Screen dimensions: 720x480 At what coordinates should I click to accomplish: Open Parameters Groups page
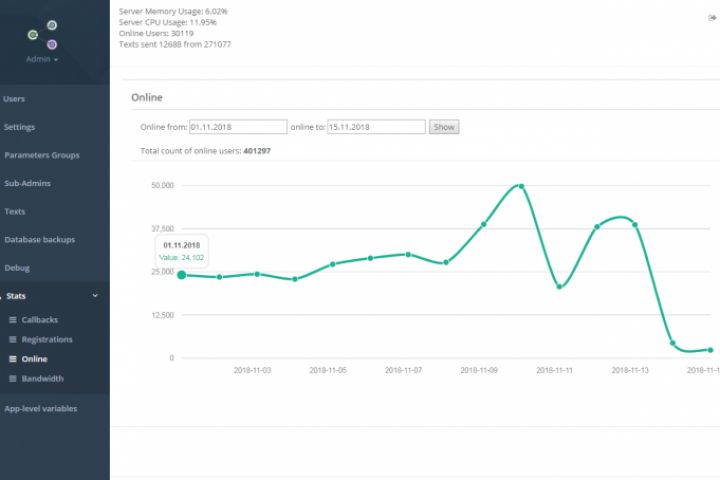(x=41, y=155)
